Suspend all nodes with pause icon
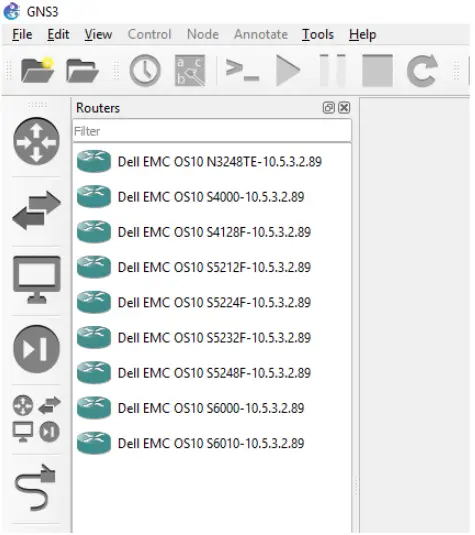Screen dimensions: 475x535 333,70
